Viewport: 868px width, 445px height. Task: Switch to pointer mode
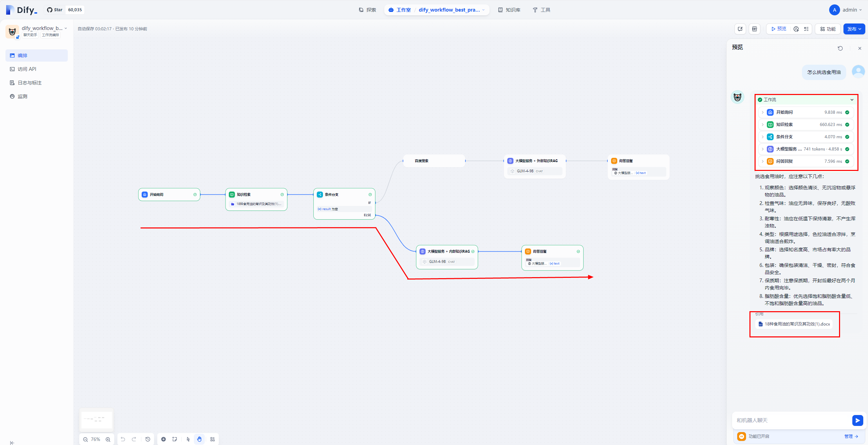pos(188,439)
